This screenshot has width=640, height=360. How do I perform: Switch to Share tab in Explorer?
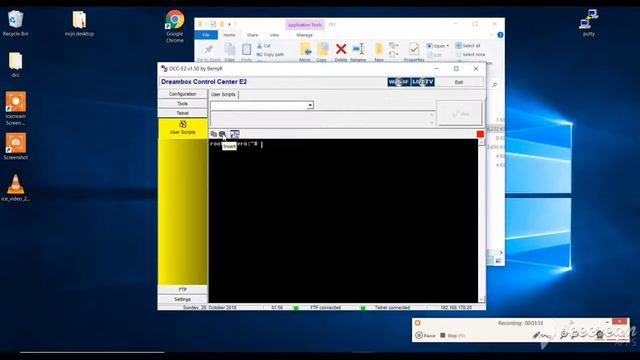(x=252, y=35)
